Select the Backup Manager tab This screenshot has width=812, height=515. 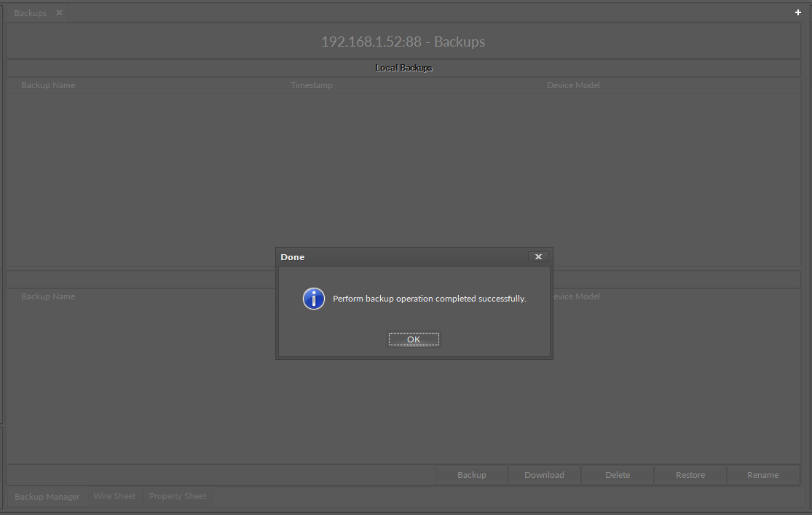47,497
